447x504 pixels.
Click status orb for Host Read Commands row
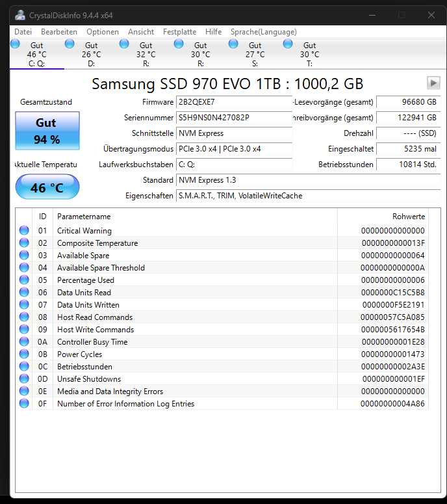point(24,317)
